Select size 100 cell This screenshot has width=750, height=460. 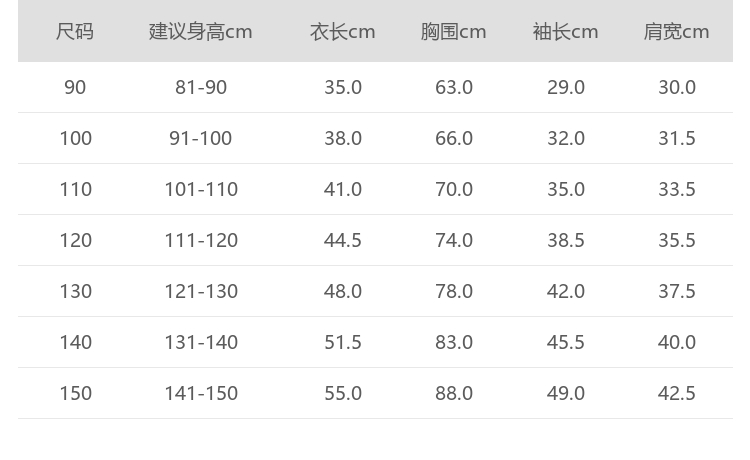pos(75,139)
